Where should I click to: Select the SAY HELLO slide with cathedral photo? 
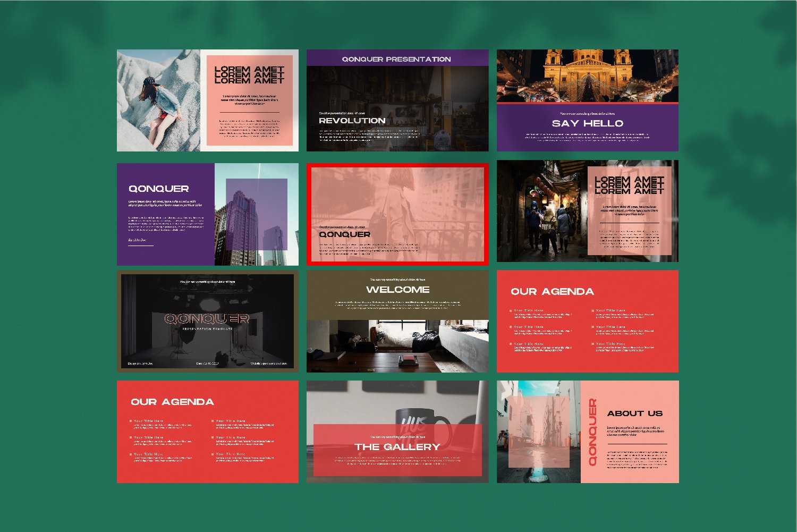tap(588, 100)
